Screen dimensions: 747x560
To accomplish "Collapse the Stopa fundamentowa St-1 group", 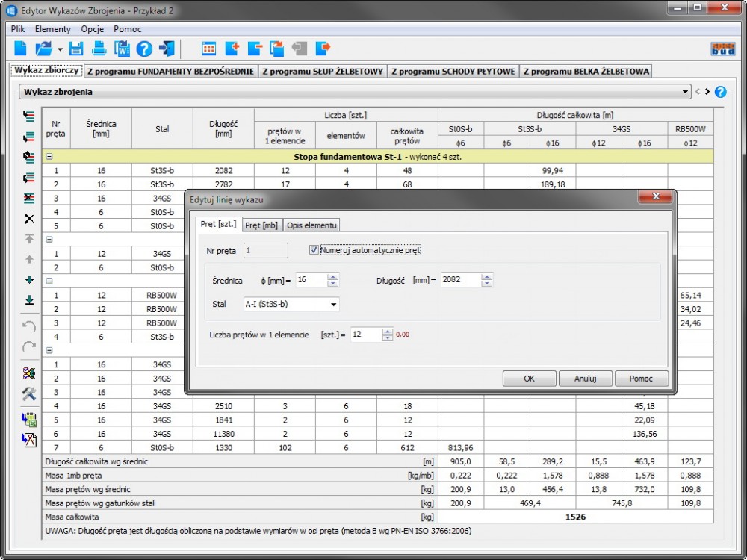I will [x=49, y=157].
